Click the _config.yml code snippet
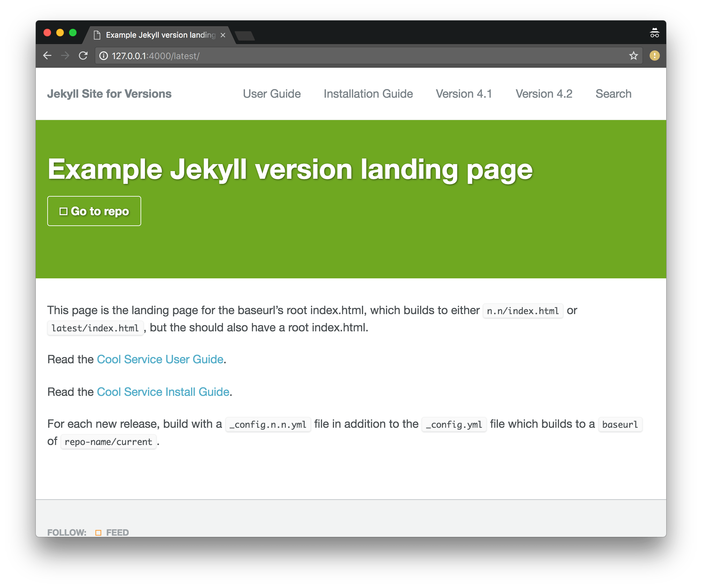The height and width of the screenshot is (588, 702). coord(454,425)
